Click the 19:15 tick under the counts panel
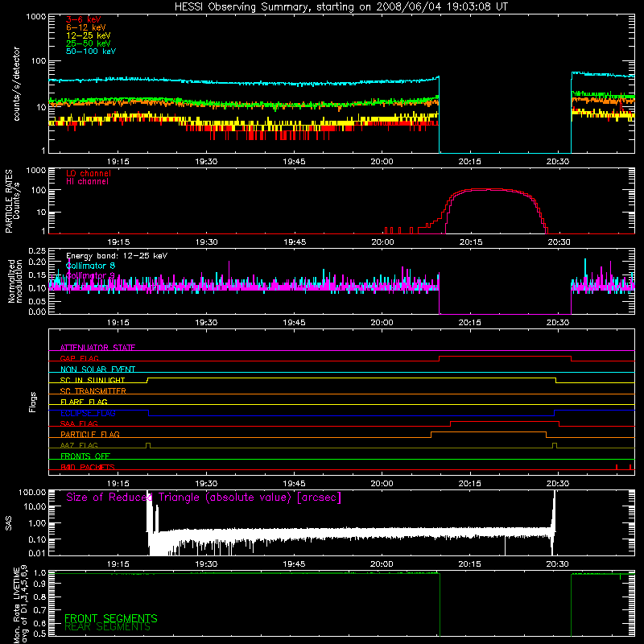Image resolution: width=644 pixels, height=644 pixels. click(x=118, y=162)
